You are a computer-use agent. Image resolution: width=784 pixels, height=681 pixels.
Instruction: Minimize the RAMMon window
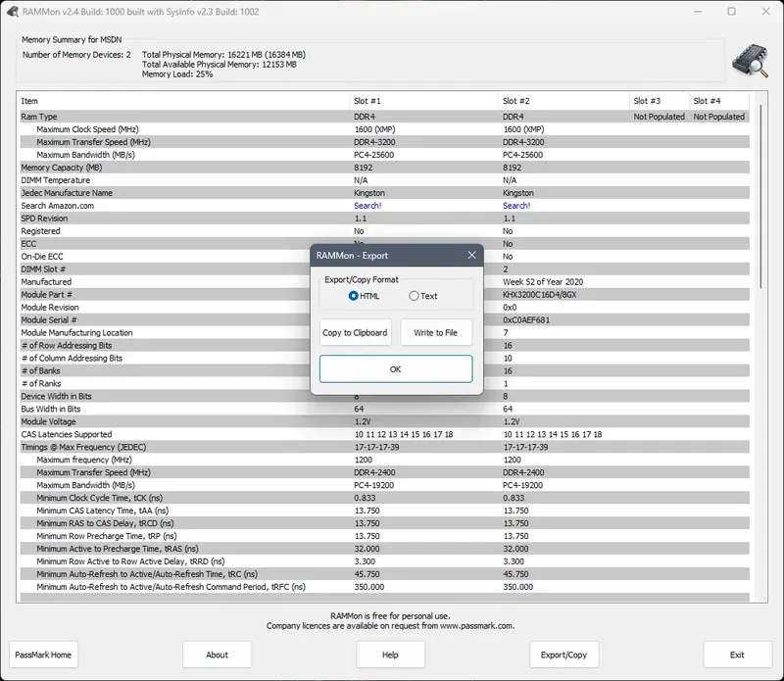point(698,11)
